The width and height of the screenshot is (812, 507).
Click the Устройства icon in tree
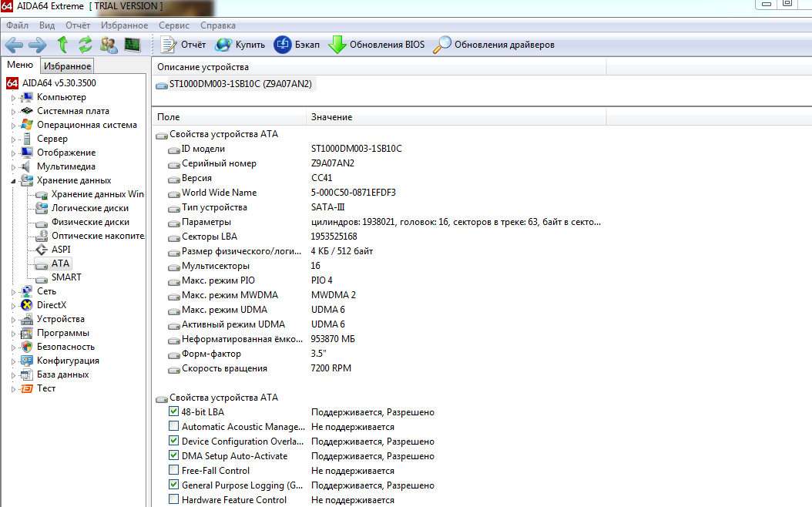click(27, 319)
